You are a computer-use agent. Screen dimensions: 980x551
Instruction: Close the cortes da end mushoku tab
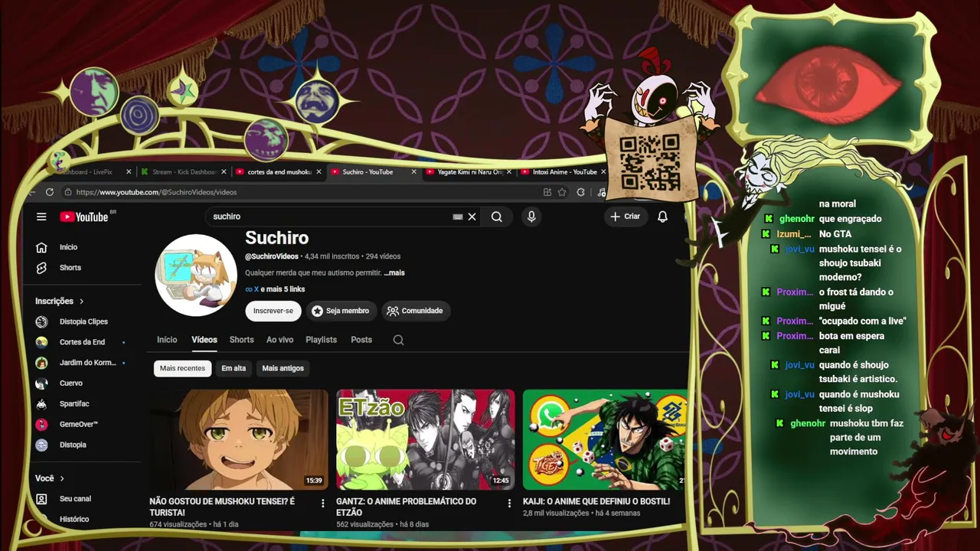click(x=319, y=172)
